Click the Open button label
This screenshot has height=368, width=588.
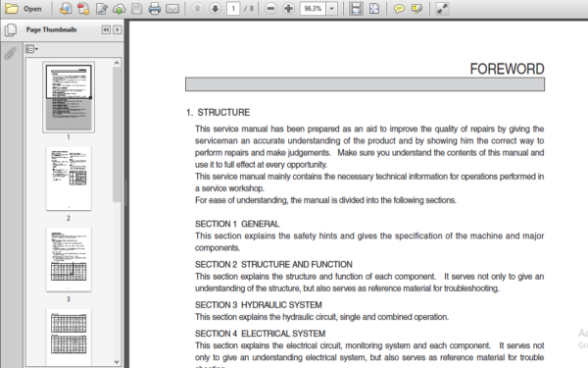[32, 9]
